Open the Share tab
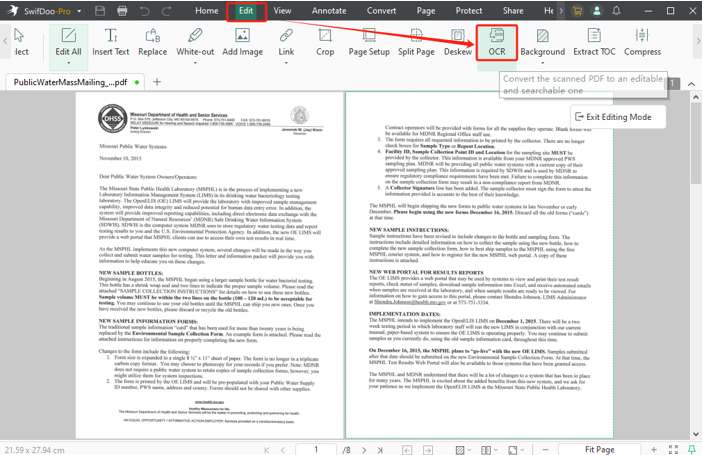Viewport: 702px width, 455px height. (513, 11)
